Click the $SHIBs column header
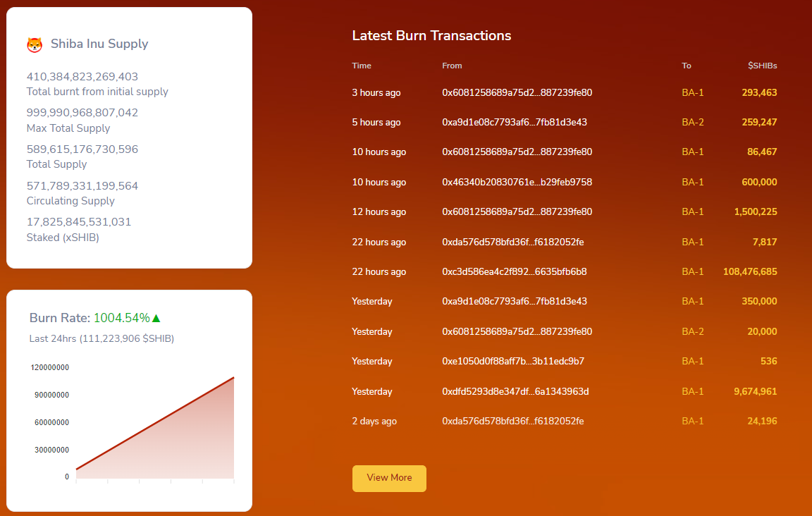 762,66
